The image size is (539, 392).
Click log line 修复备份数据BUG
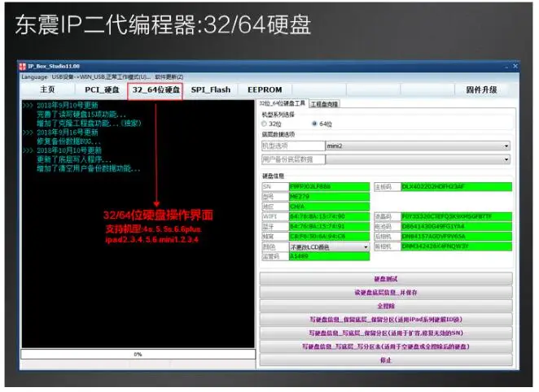(68, 142)
